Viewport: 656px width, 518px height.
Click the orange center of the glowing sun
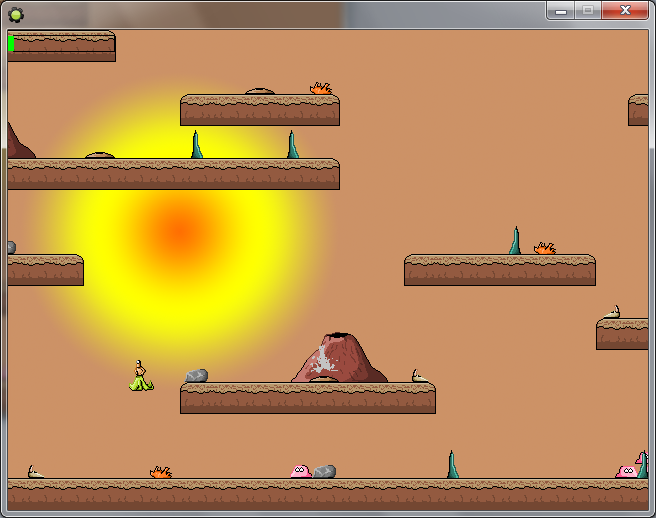coord(177,230)
